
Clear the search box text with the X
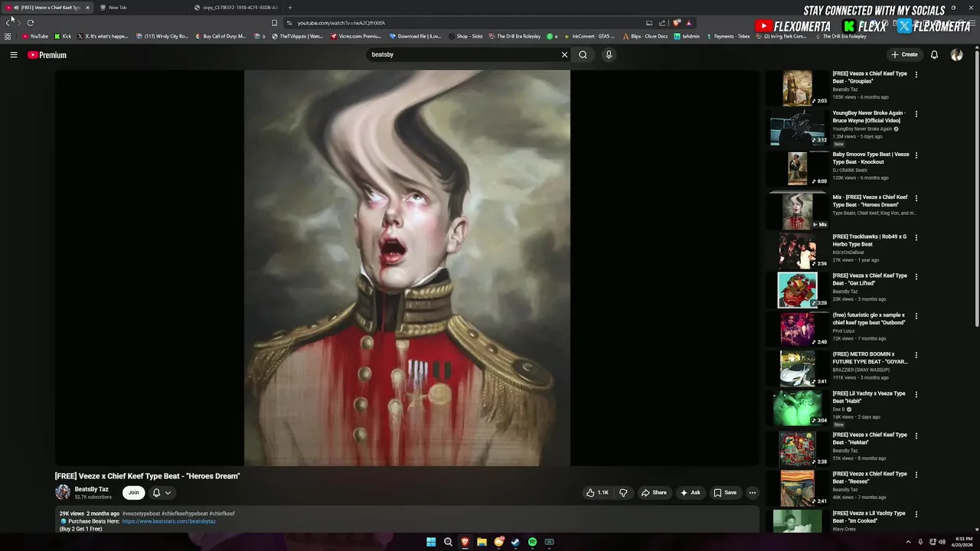[x=564, y=55]
